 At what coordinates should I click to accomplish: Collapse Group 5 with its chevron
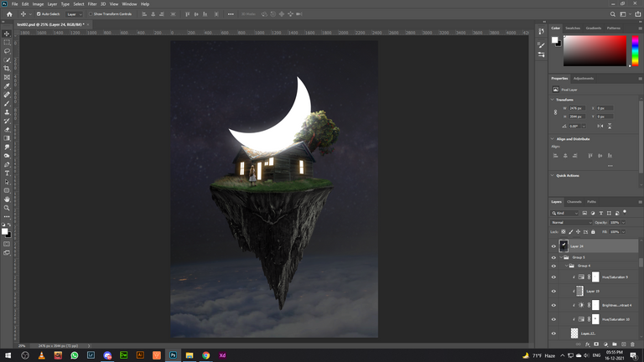[x=561, y=257]
